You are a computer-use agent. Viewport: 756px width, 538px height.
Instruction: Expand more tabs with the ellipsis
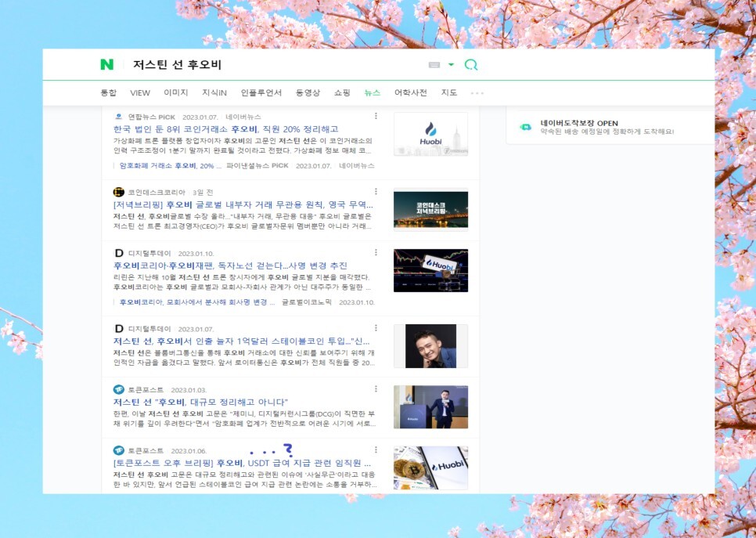point(477,93)
